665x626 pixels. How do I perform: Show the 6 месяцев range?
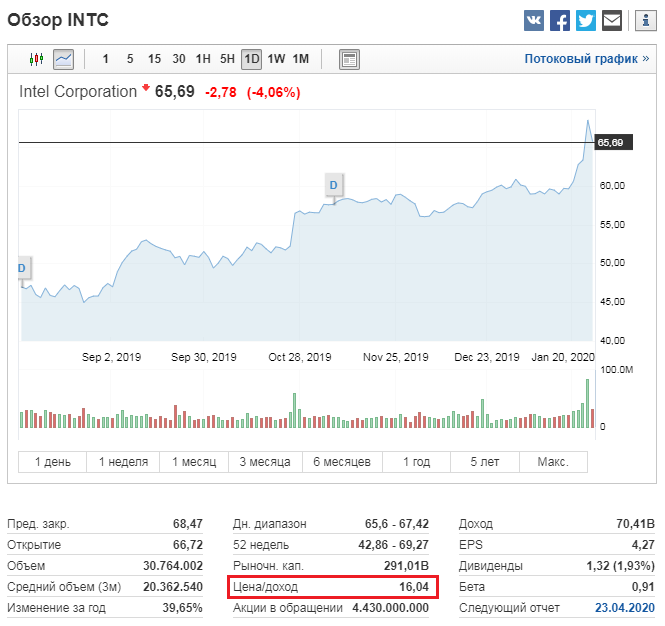pyautogui.click(x=342, y=462)
